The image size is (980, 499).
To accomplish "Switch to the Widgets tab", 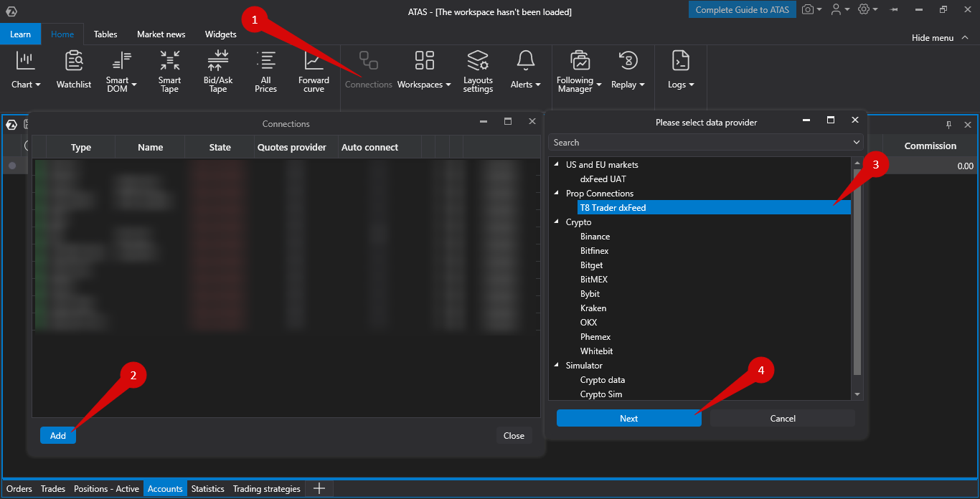I will click(x=221, y=34).
